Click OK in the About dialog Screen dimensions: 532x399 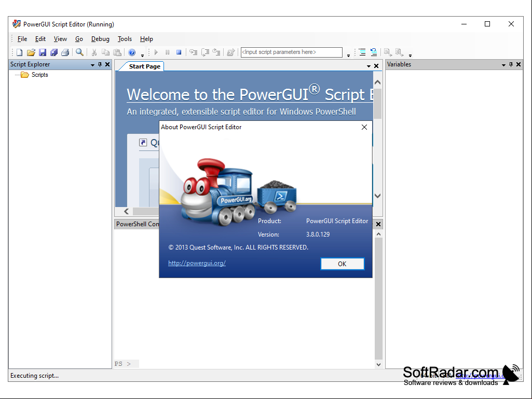pyautogui.click(x=343, y=264)
